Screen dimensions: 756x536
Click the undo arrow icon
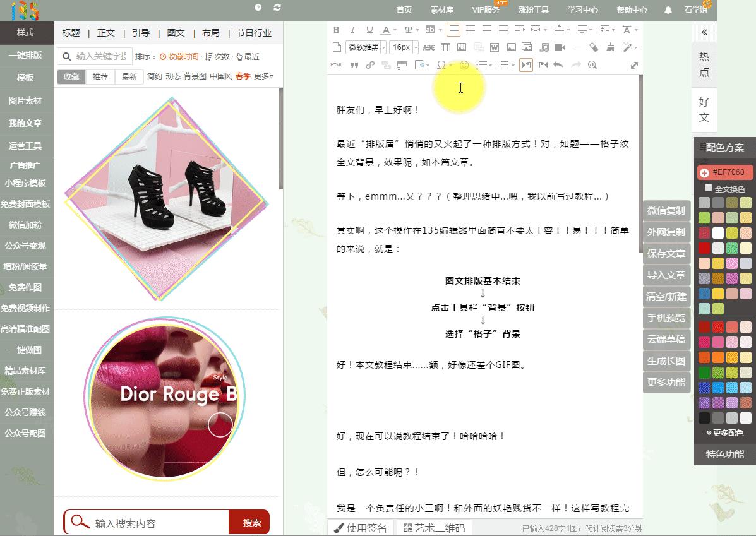click(560, 64)
